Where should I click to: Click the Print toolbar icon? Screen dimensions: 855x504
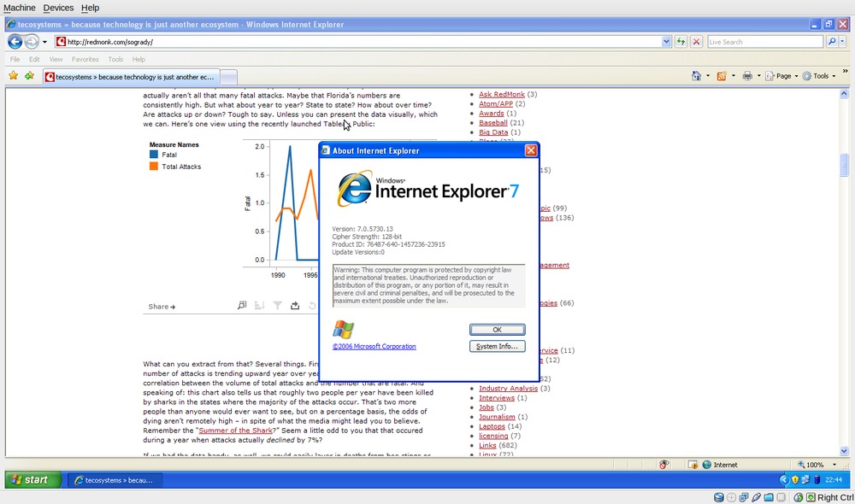tap(746, 76)
